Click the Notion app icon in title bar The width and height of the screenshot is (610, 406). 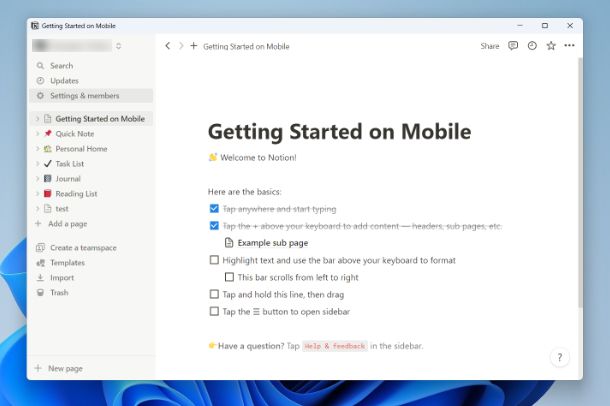pos(35,26)
